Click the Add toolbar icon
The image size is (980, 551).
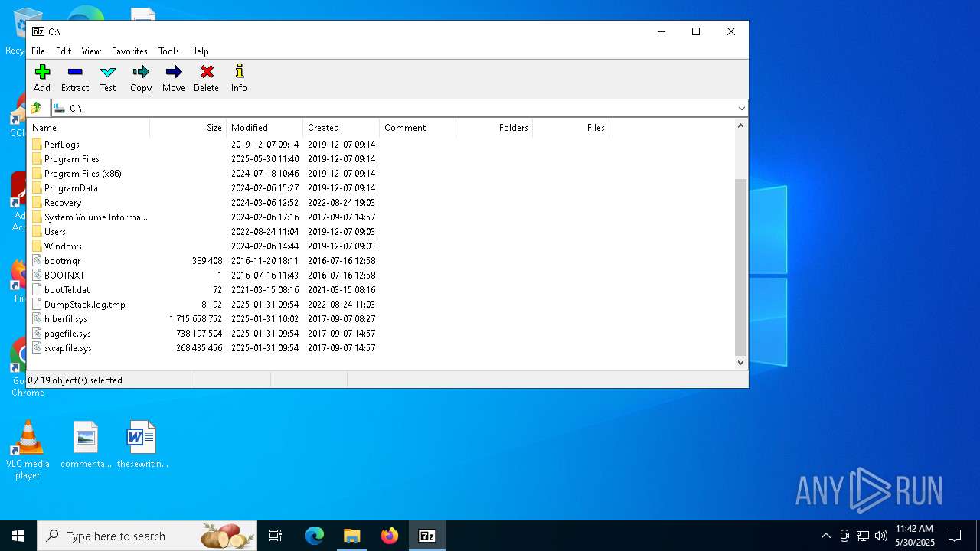42,72
